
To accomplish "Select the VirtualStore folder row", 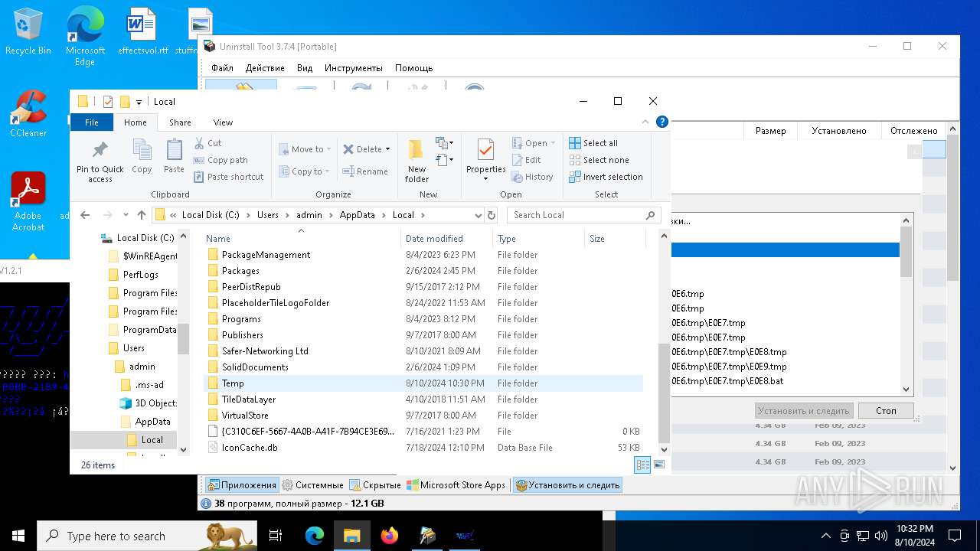I will (423, 416).
